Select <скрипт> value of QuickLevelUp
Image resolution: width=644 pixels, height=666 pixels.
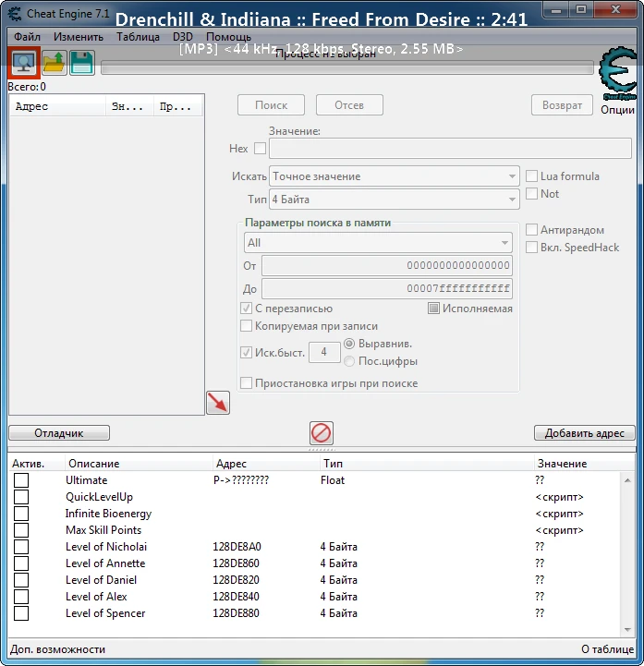pos(560,497)
